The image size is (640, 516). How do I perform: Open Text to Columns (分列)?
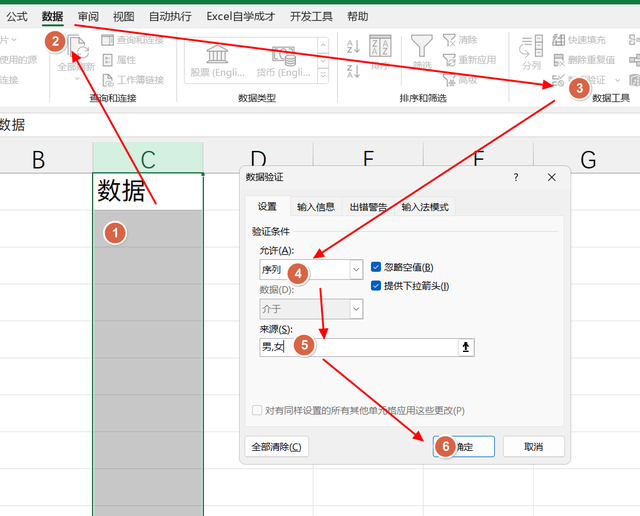(x=531, y=52)
